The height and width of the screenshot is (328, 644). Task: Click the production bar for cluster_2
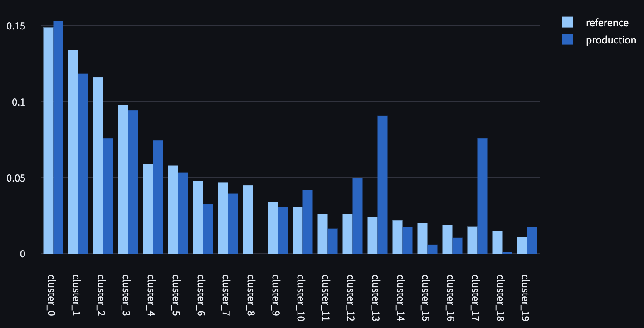pos(108,196)
